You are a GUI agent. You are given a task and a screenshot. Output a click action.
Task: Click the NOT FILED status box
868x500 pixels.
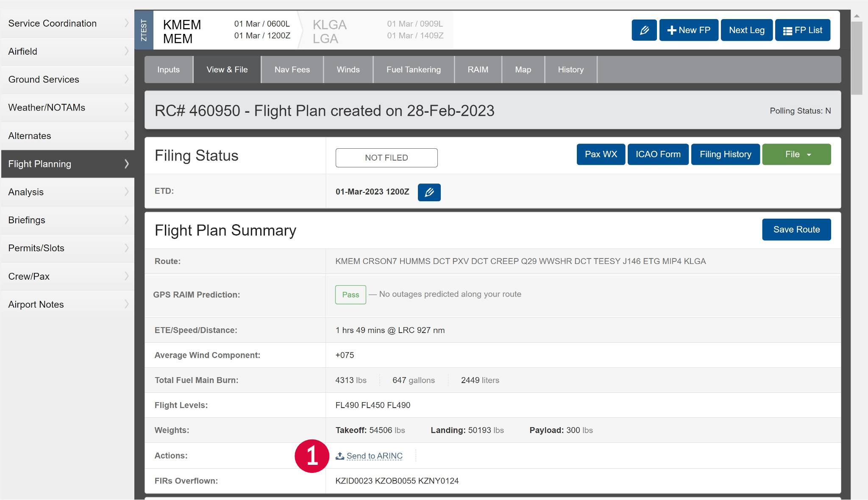(386, 158)
